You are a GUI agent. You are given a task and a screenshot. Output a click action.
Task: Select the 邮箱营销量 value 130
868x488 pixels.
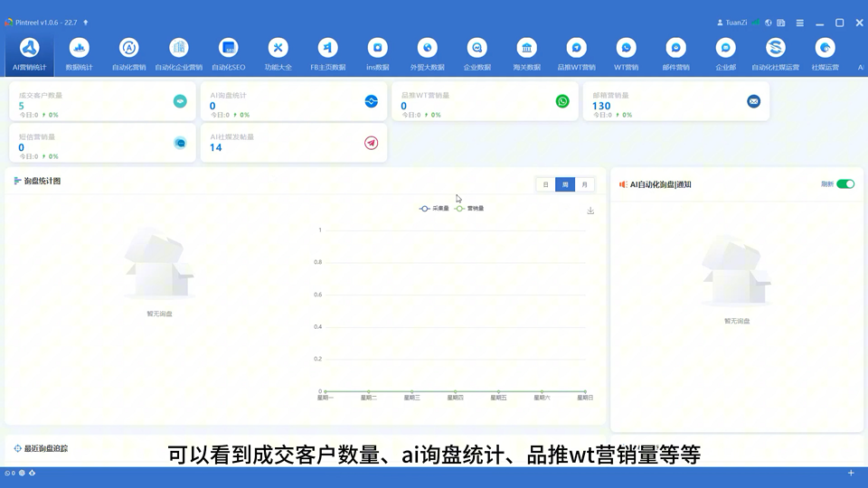601,106
